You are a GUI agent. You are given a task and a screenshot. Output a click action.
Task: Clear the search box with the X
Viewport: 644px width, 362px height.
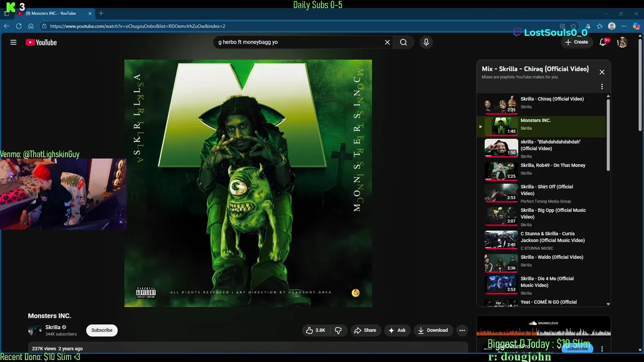pyautogui.click(x=387, y=42)
